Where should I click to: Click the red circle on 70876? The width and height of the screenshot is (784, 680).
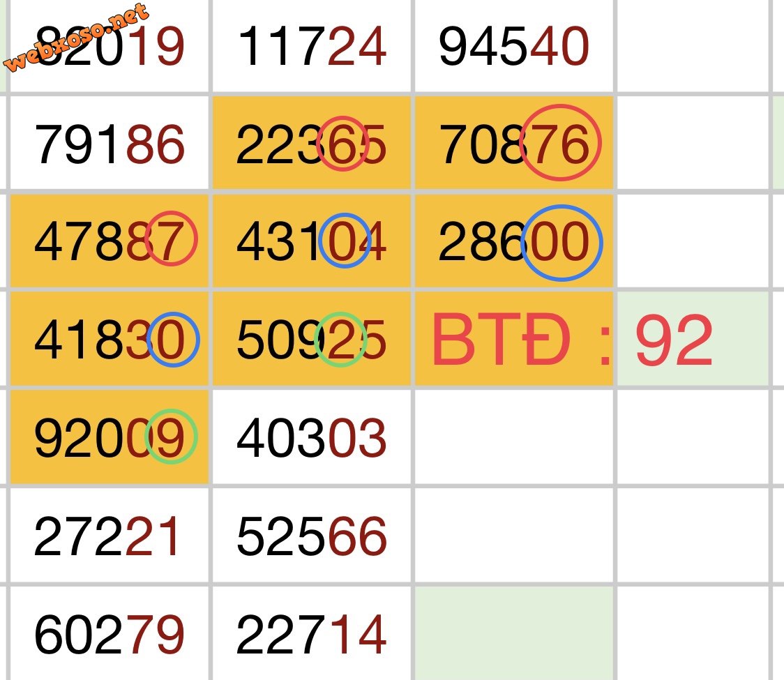pos(560,142)
